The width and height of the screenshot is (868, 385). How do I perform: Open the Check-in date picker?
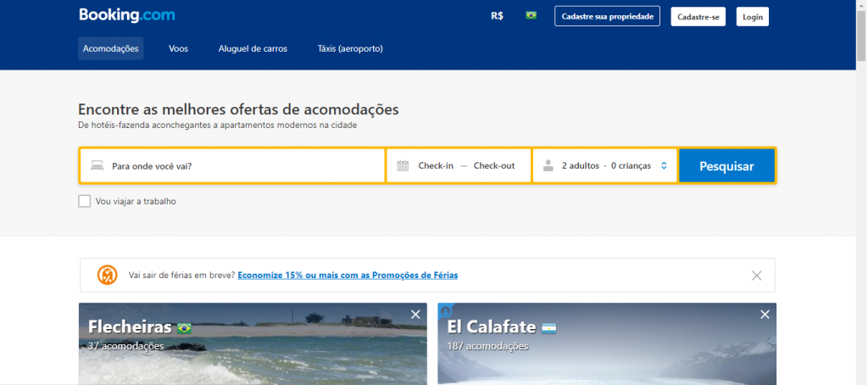(x=436, y=165)
